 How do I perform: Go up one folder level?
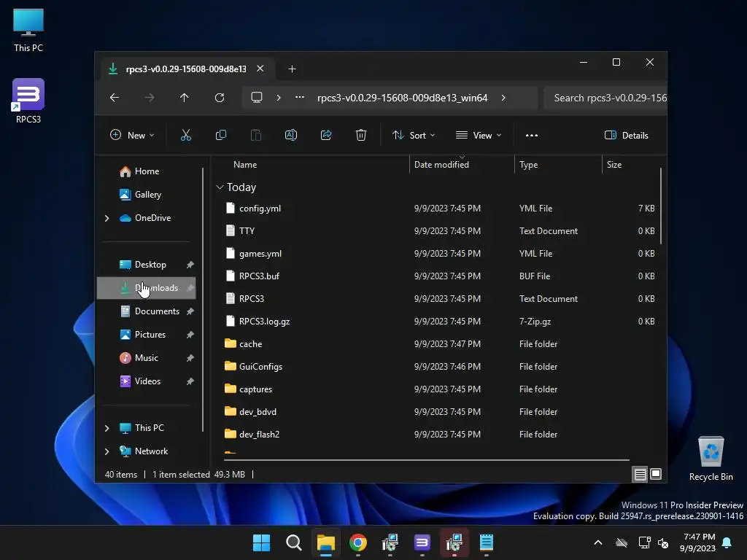(185, 98)
